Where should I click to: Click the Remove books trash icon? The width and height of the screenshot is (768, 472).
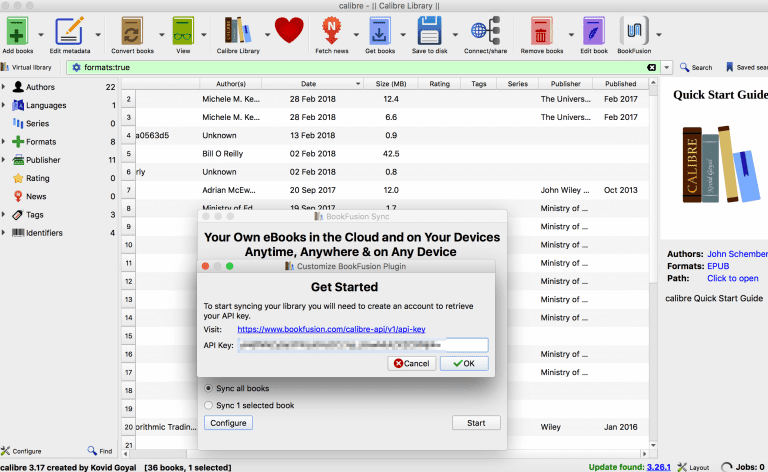(541, 31)
